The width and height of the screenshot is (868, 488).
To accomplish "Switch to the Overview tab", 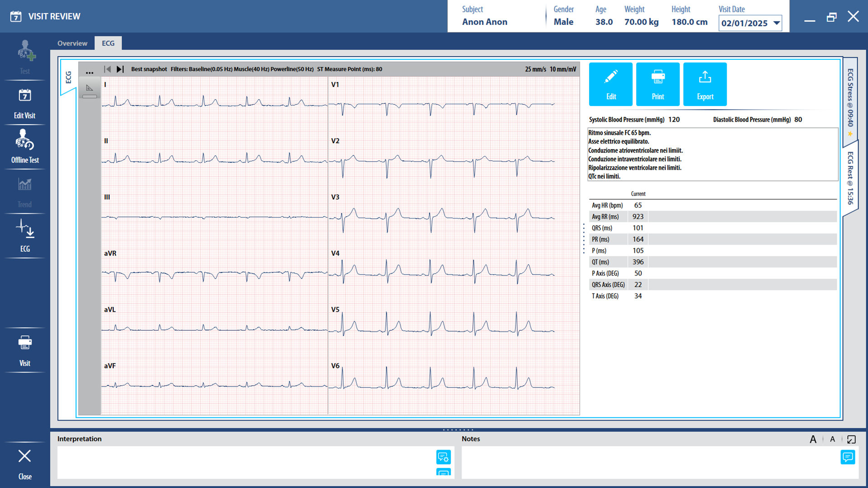I will [72, 43].
